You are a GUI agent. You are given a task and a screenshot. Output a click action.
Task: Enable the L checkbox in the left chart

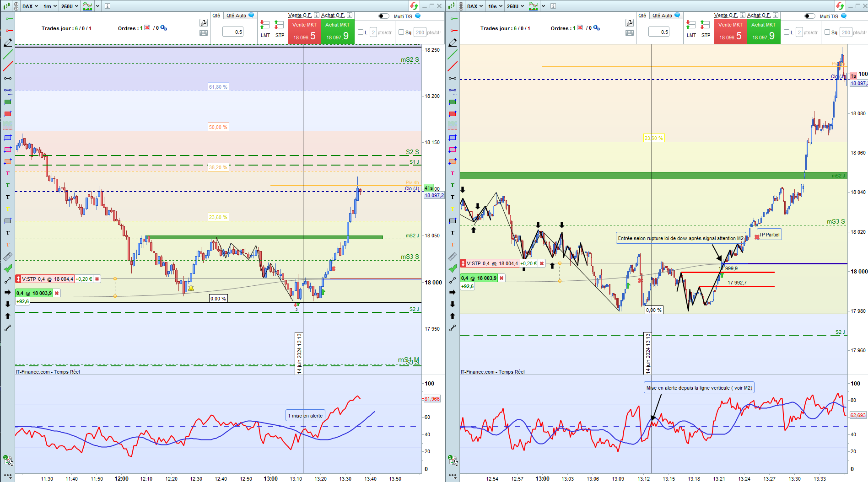(361, 32)
